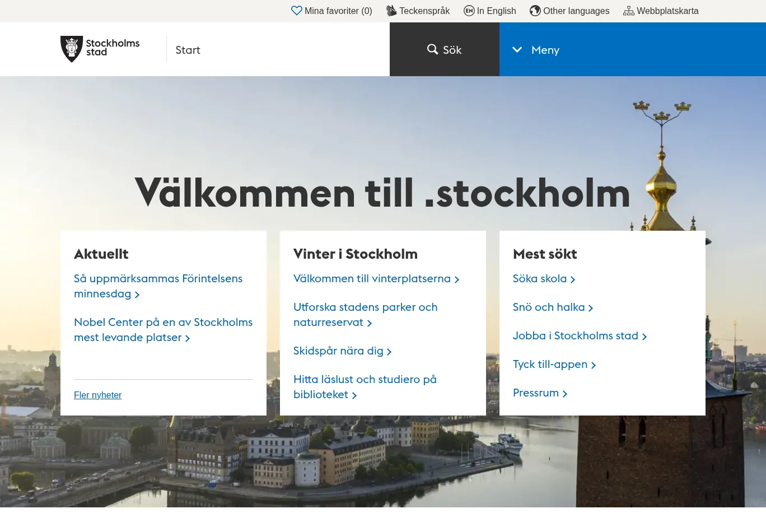This screenshot has width=766, height=532.
Task: Follow the Fler nyheter link
Action: coord(97,395)
